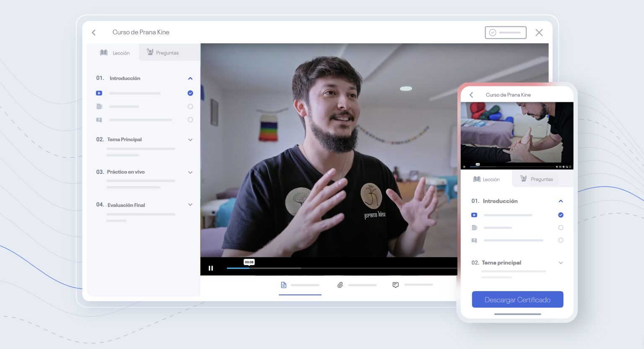The image size is (644, 349).
Task: Uncheck the completed mobile video lesson
Action: coord(561,215)
